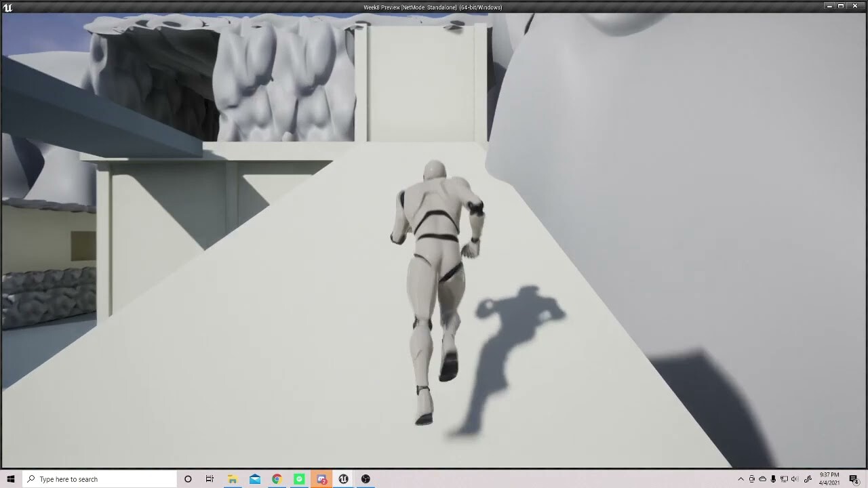Expand hidden icons with the tray chevron
This screenshot has width=868, height=488.
coord(741,479)
